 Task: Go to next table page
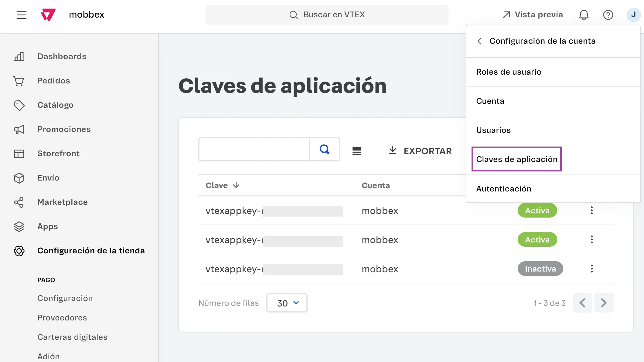click(604, 303)
